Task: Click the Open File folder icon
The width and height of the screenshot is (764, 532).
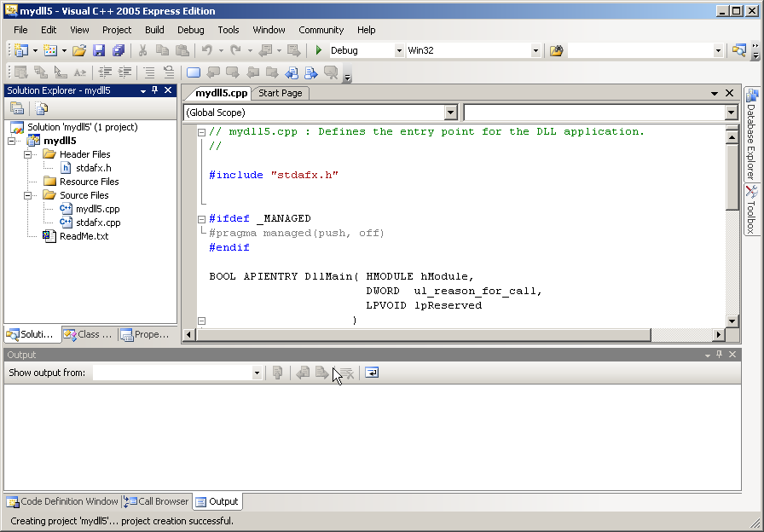Action: coord(79,50)
